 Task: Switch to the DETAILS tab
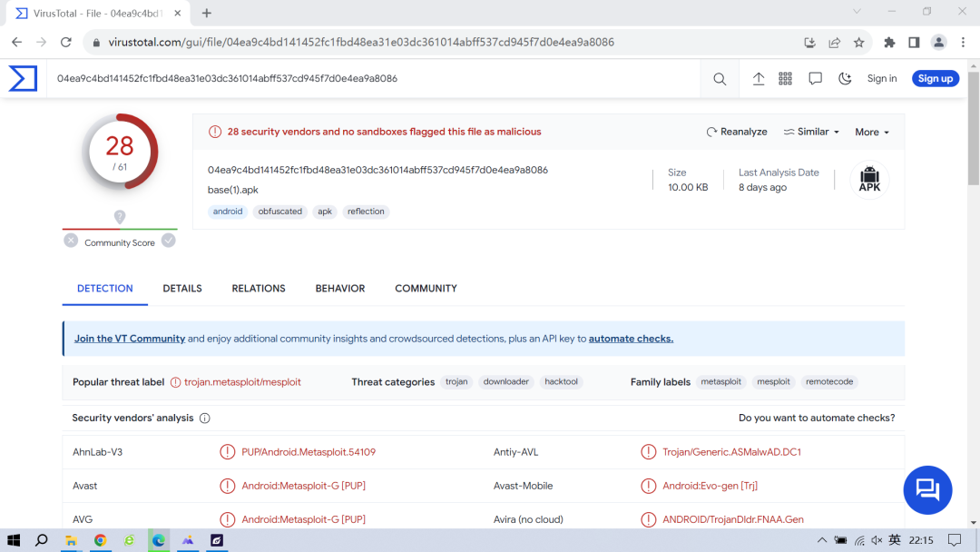tap(182, 288)
